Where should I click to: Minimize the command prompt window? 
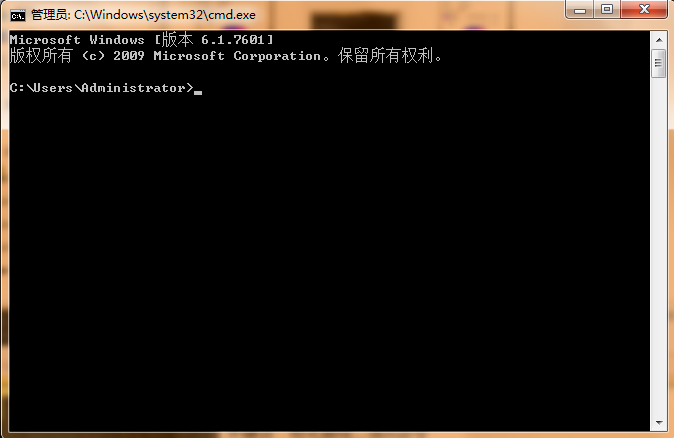pyautogui.click(x=580, y=9)
